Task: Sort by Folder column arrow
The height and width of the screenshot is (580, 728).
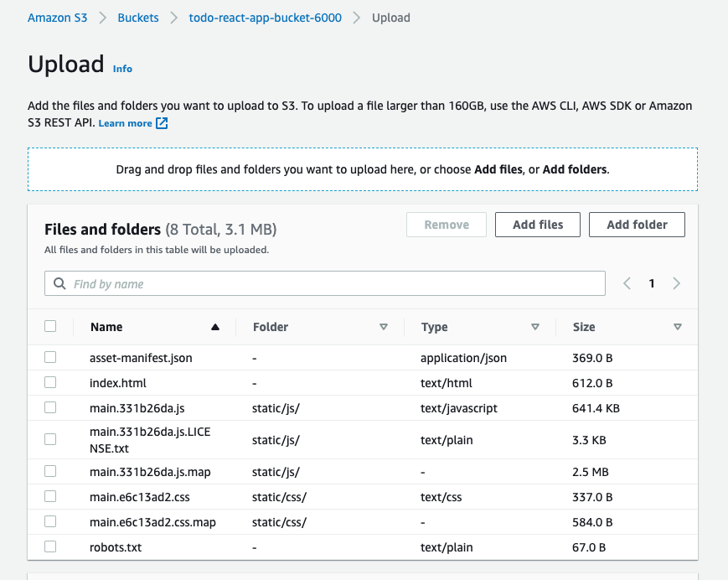Action: pos(384,327)
